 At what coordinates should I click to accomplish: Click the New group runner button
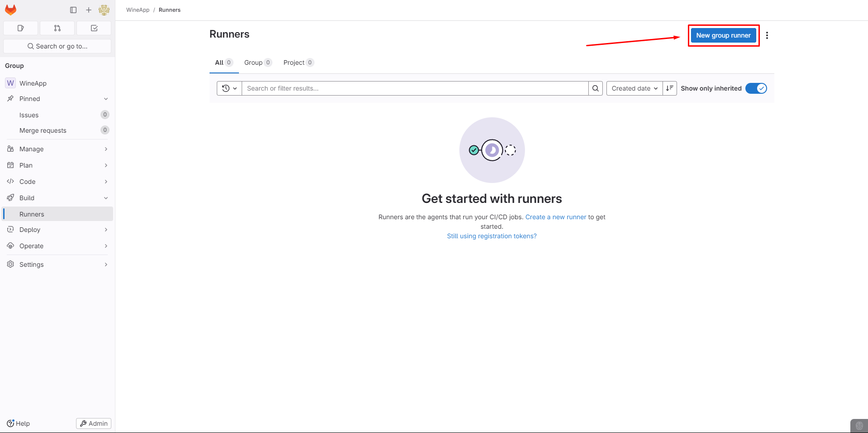723,35
